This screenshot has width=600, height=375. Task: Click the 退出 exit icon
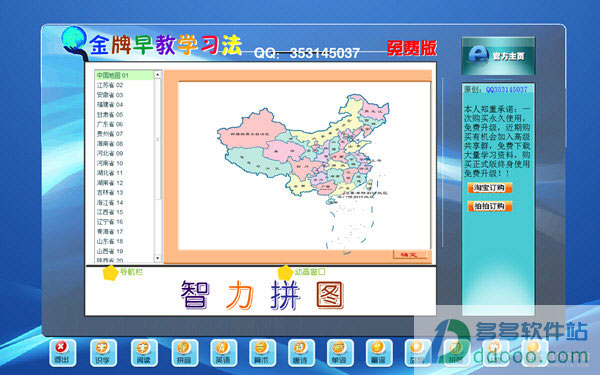(x=62, y=352)
